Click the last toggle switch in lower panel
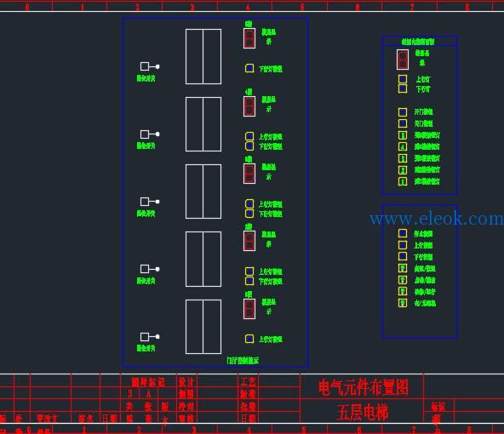Viewport: 504px width, 434px height. coord(403,303)
